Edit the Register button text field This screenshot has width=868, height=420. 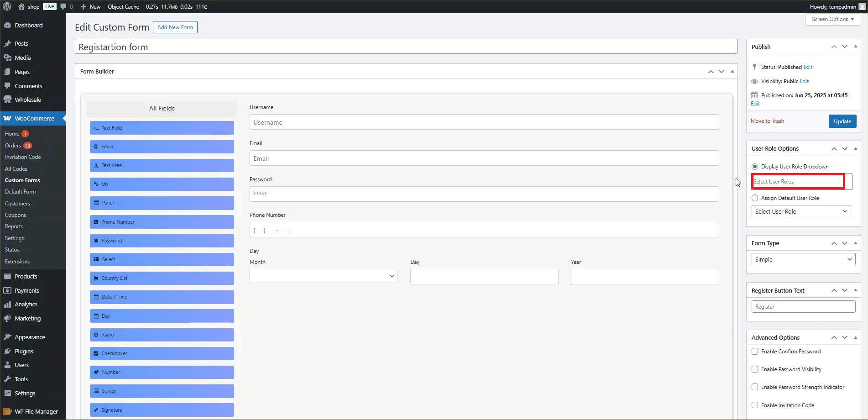[803, 306]
